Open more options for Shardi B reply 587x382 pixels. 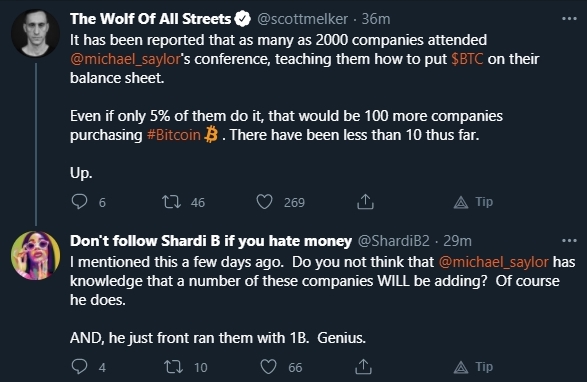(x=569, y=240)
